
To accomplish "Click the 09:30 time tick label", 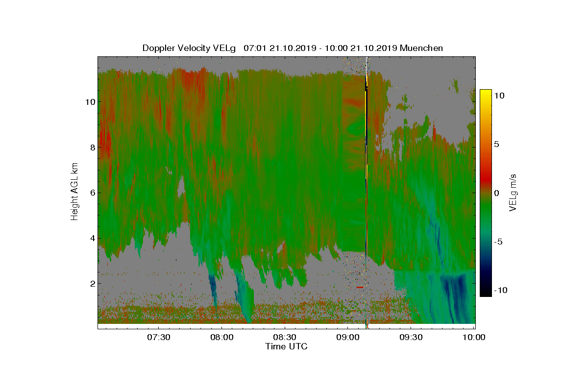I will point(411,337).
